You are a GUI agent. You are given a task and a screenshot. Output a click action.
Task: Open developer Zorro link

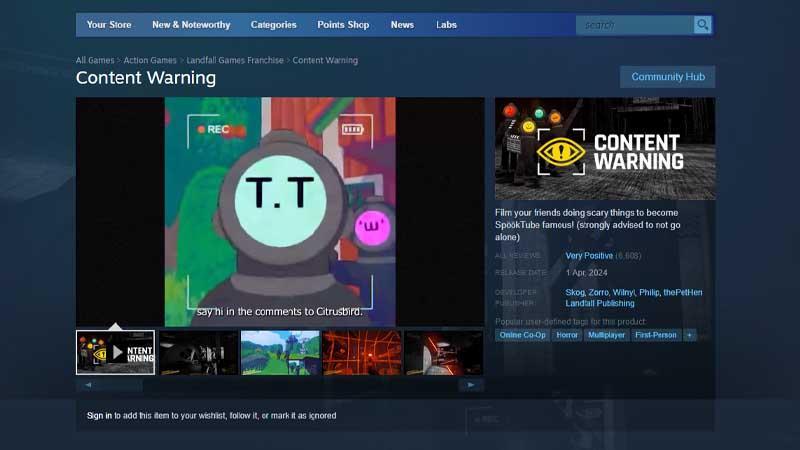598,292
